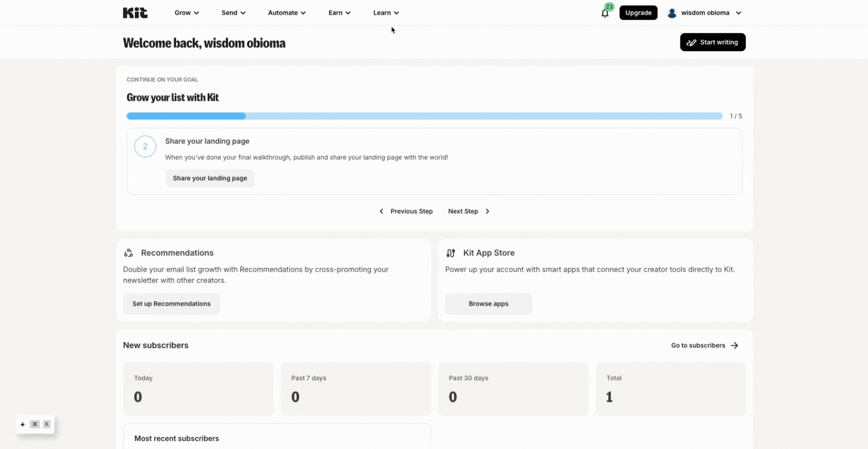Open the Send menu
Viewport: 868px width, 449px height.
click(x=233, y=13)
